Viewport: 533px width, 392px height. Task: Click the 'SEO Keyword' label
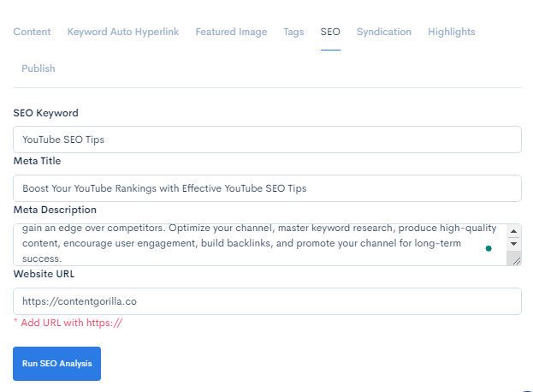tap(46, 113)
